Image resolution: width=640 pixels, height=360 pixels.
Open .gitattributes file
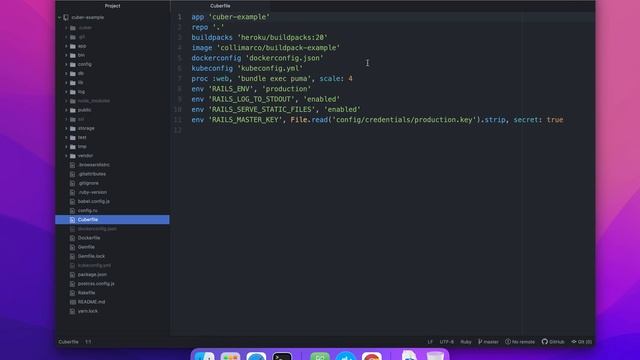[x=92, y=174]
